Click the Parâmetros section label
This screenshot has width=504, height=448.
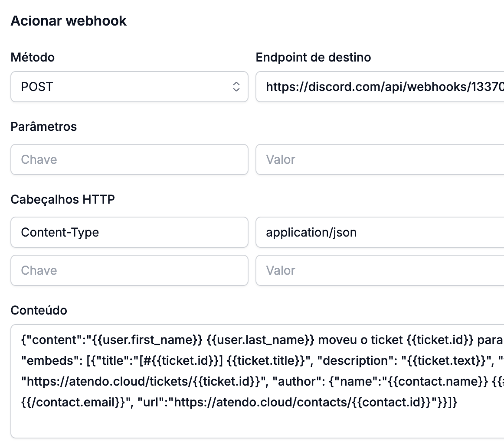(43, 127)
